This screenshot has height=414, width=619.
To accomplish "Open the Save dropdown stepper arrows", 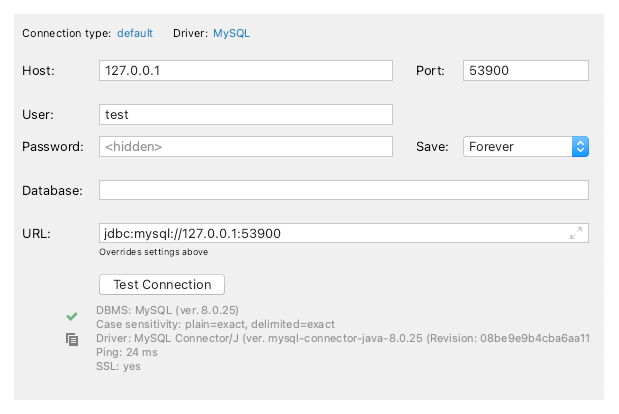I will coord(580,147).
